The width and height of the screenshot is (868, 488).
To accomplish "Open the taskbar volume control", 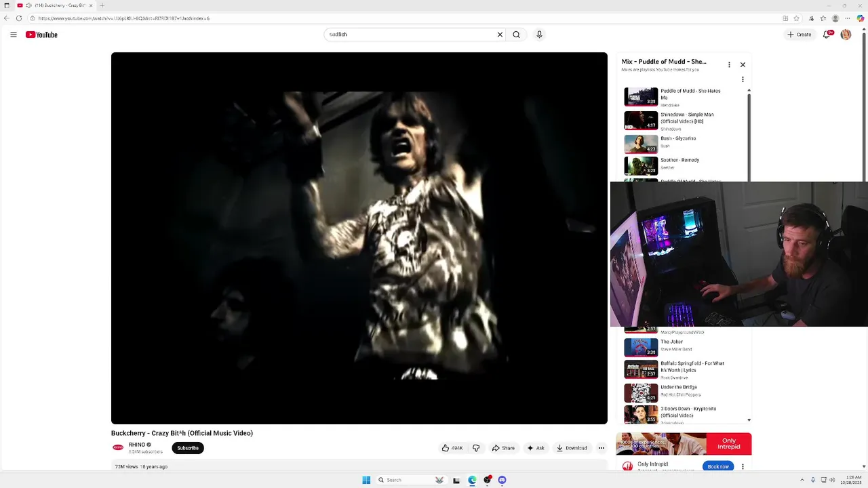I will pos(832,480).
